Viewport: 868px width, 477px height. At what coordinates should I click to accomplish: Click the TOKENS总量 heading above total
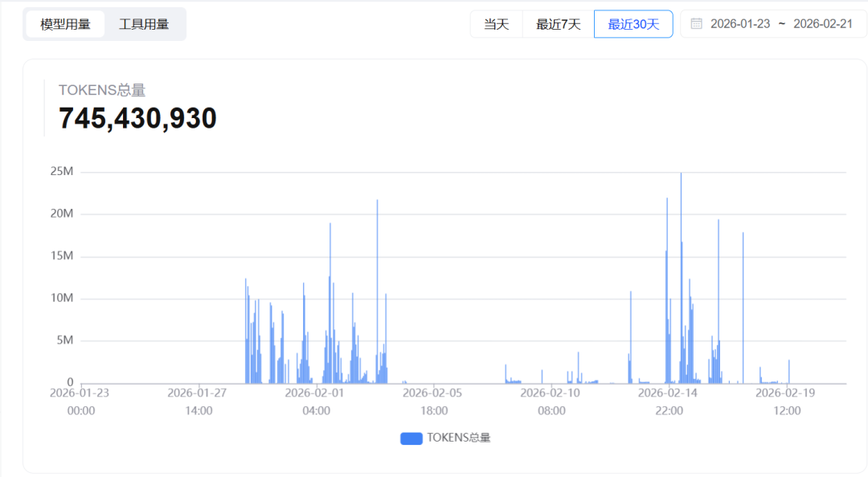coord(102,90)
